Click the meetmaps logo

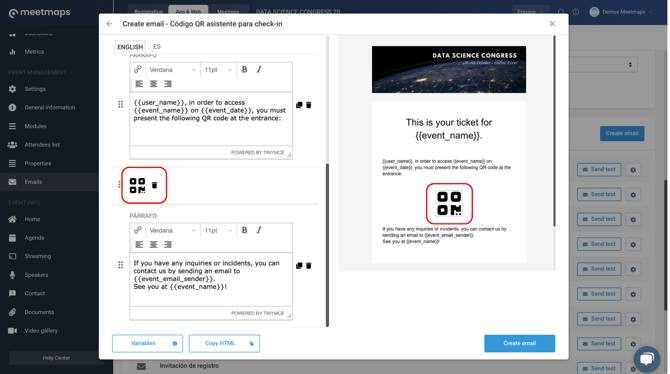[x=39, y=13]
